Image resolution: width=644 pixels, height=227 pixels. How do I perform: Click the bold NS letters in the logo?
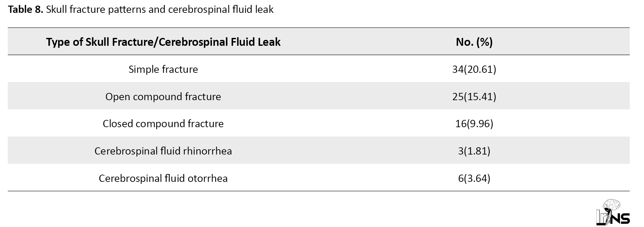619,219
